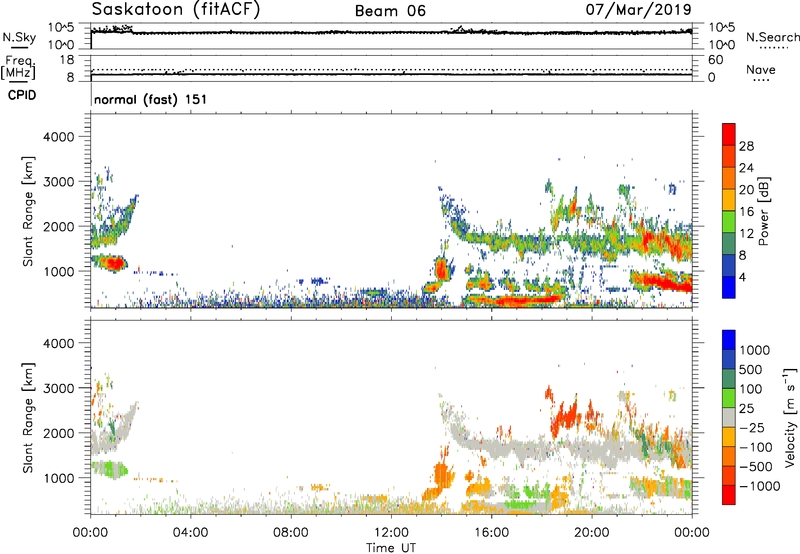Select the 1000 range tick in velocity panel
This screenshot has height=554, width=800.
pyautogui.click(x=59, y=478)
